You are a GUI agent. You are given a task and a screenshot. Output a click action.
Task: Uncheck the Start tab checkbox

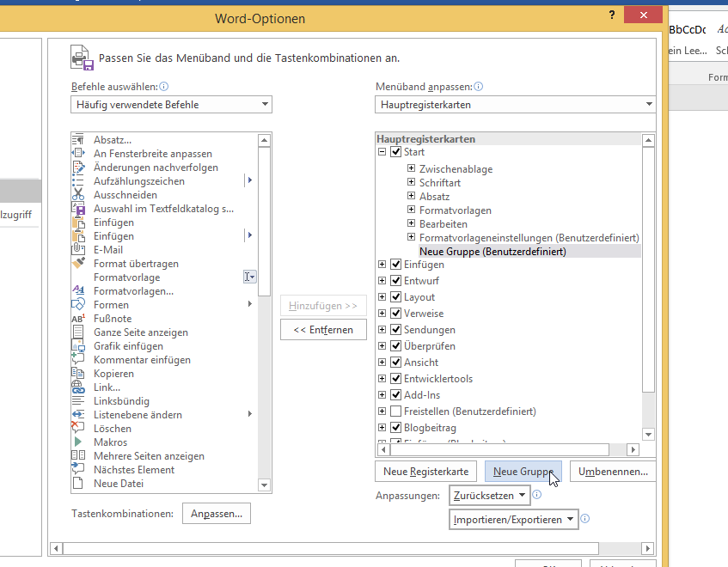tap(395, 152)
